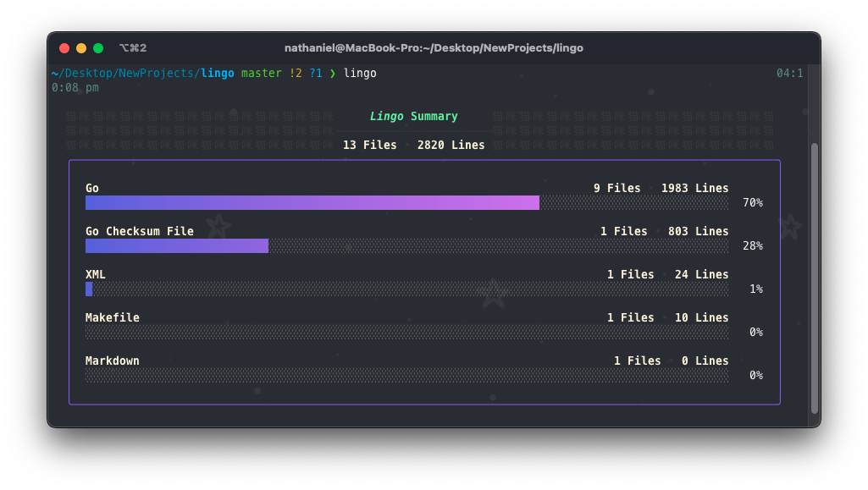Click the '1 Files' count for Go Checksum File
This screenshot has height=490, width=868.
pyautogui.click(x=624, y=231)
